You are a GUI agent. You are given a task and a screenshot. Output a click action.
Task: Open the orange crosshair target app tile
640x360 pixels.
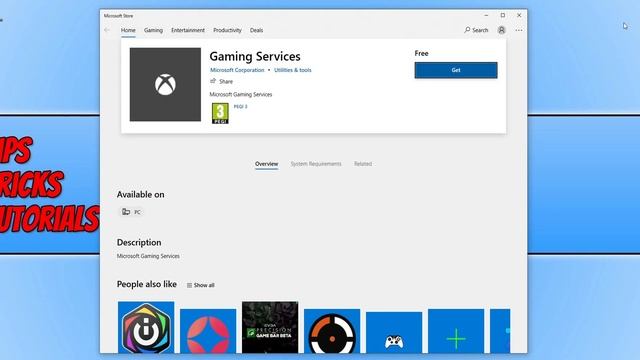point(332,331)
